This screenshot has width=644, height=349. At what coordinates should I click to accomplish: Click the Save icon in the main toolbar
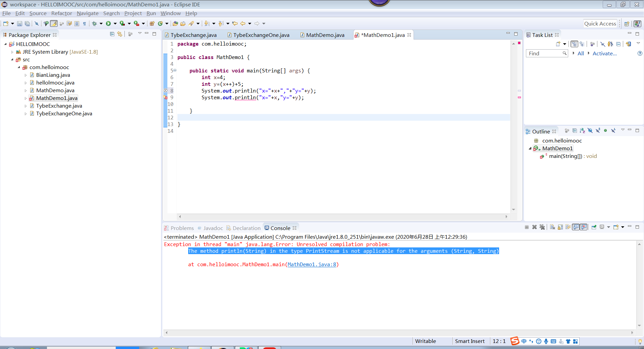(x=19, y=23)
